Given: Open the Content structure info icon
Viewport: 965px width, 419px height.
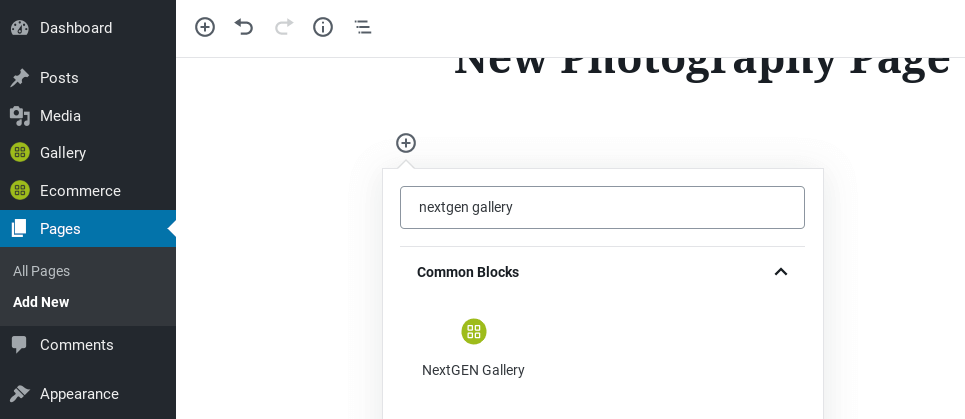Looking at the screenshot, I should tap(323, 27).
